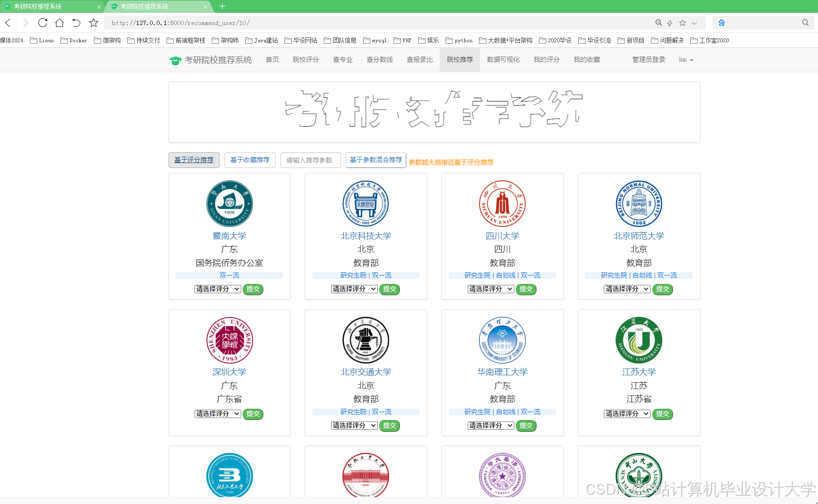Expand the rating dropdown for 四川大学

491,289
